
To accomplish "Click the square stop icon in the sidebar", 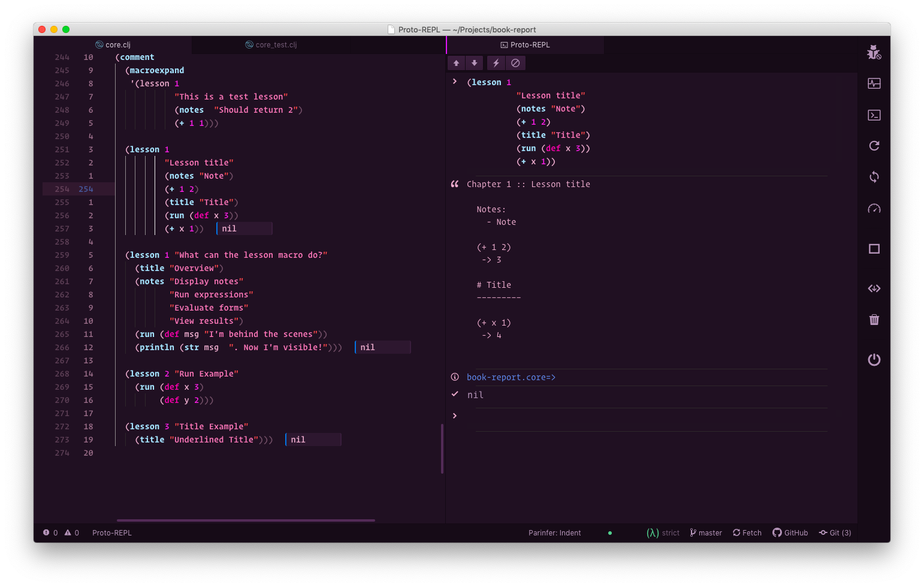I will point(874,249).
